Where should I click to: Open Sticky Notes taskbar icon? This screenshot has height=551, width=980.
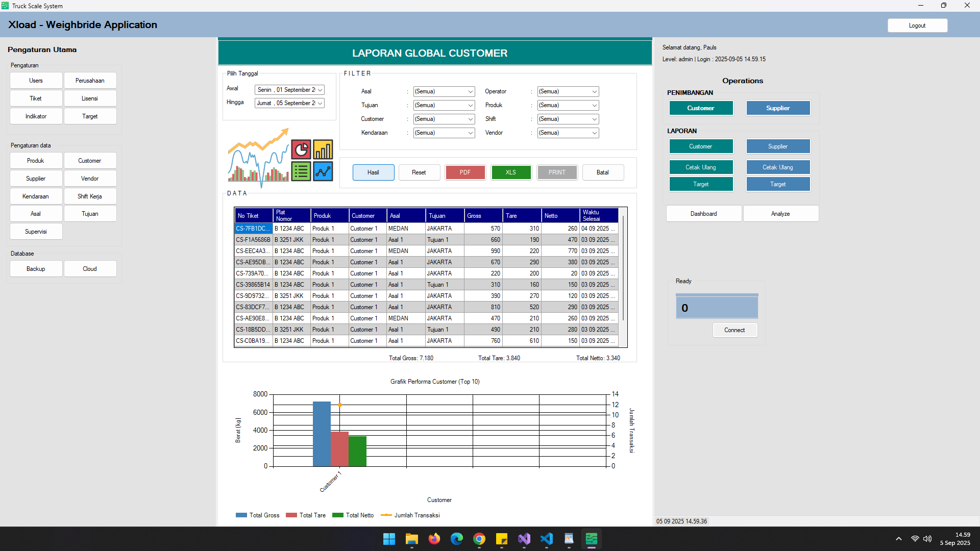coord(501,539)
